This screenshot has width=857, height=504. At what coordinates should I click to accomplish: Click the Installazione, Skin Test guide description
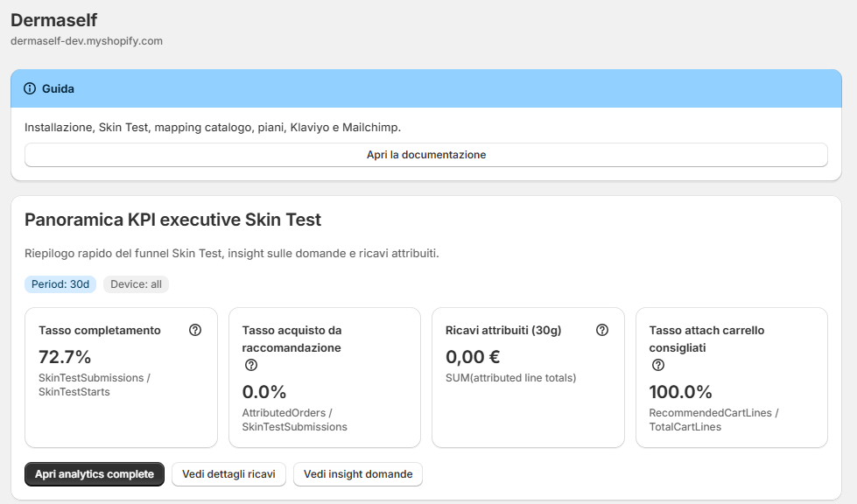213,127
